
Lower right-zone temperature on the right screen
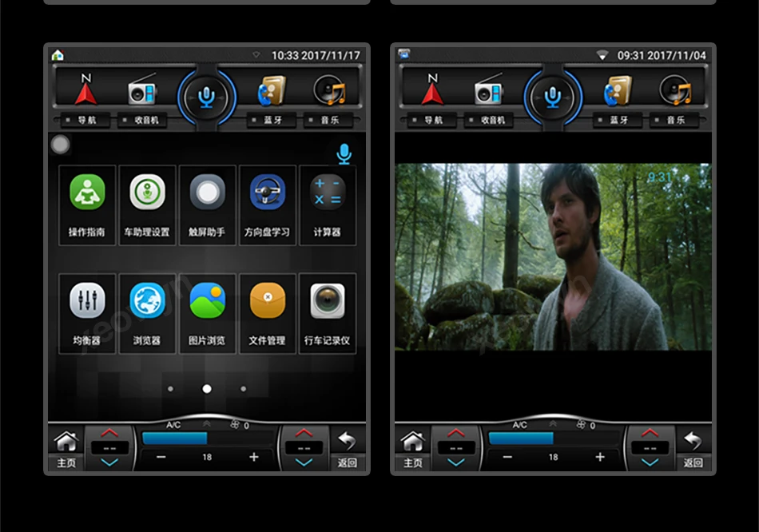tap(650, 463)
